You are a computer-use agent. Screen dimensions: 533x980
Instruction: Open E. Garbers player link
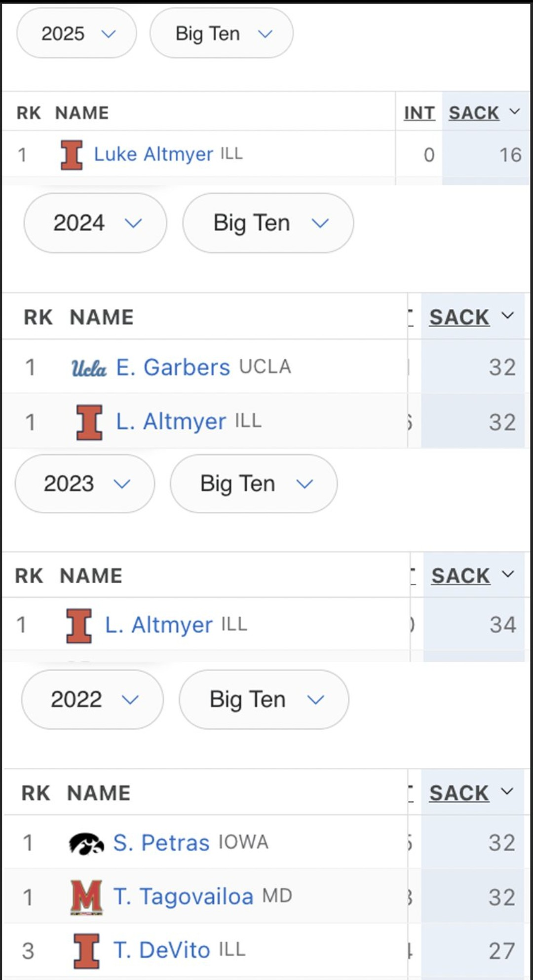point(173,368)
